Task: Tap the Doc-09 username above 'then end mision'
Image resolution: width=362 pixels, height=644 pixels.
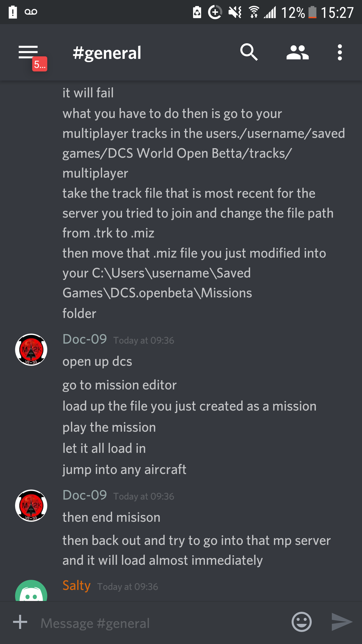Action: [x=85, y=495]
